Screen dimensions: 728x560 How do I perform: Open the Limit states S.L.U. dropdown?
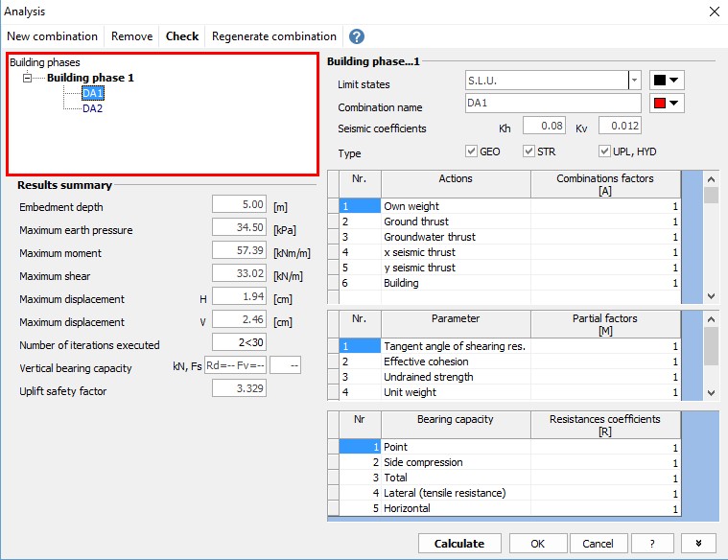(634, 81)
